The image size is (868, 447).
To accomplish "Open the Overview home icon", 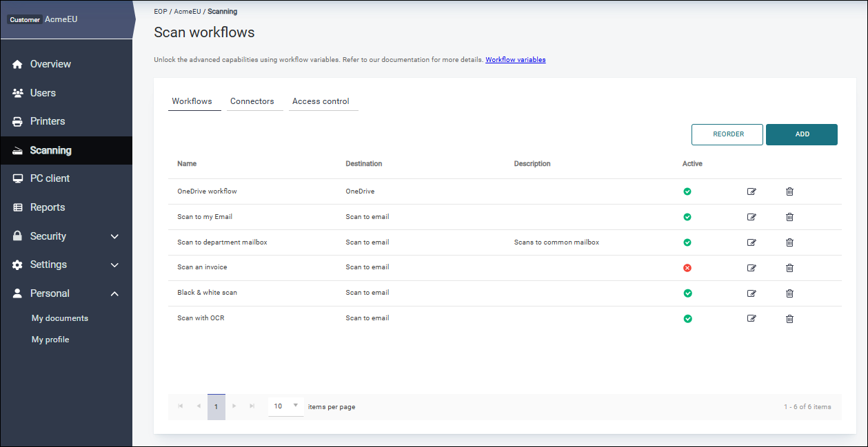I will 19,63.
